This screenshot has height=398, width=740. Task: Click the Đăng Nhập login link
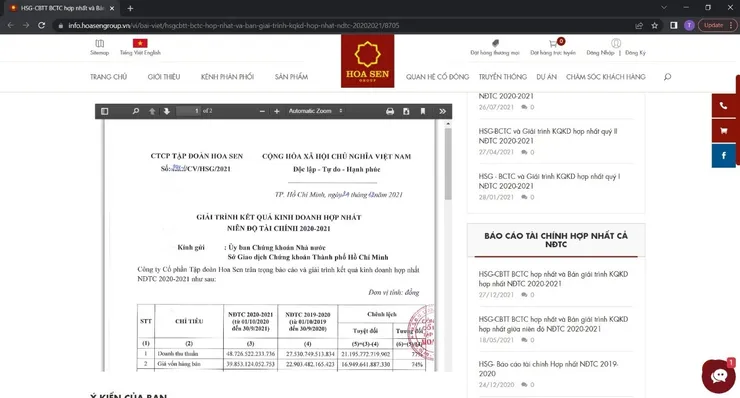click(x=600, y=53)
